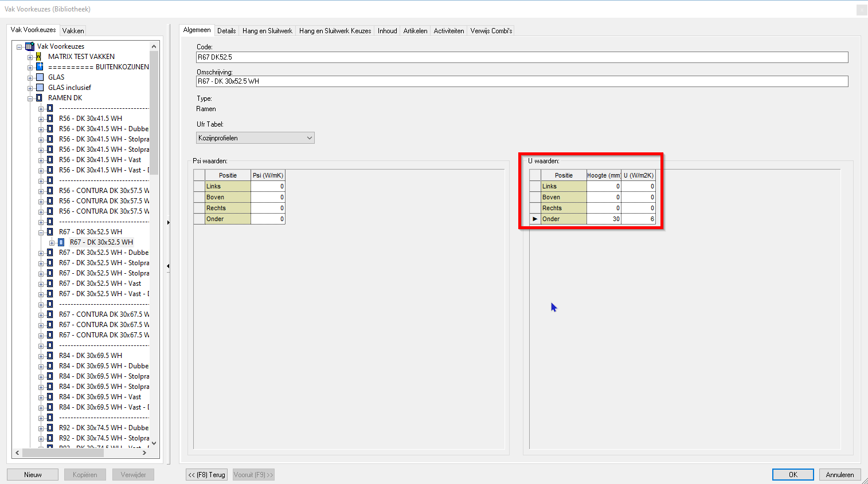The image size is (868, 484).
Task: Switch to the Vakken tab
Action: [73, 30]
